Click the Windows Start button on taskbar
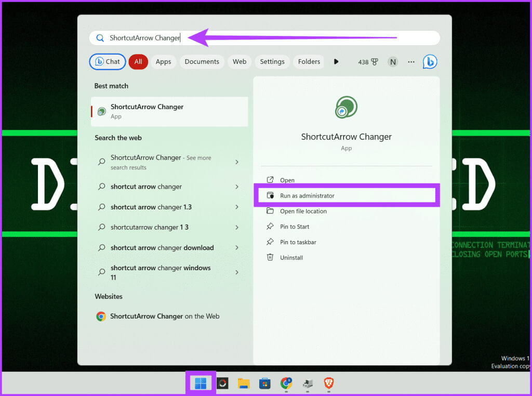Screen dimensions: 532x396 (201, 384)
